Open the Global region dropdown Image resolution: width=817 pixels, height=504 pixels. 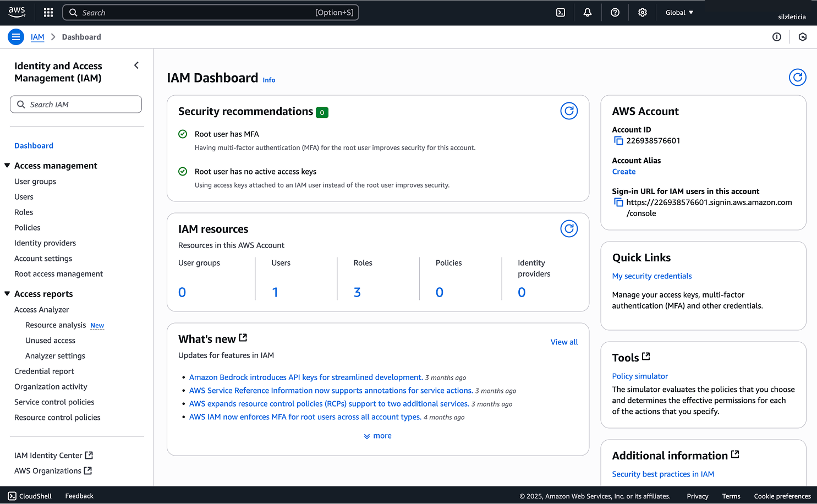(679, 12)
